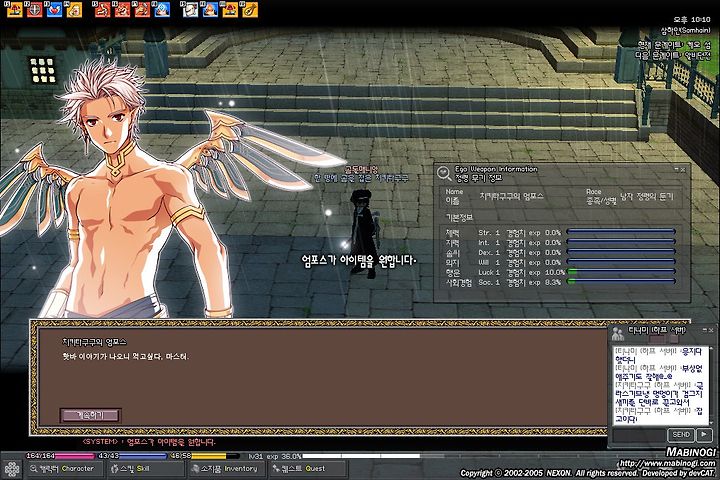
Task: Click the Int. experience bar
Action: [621, 242]
